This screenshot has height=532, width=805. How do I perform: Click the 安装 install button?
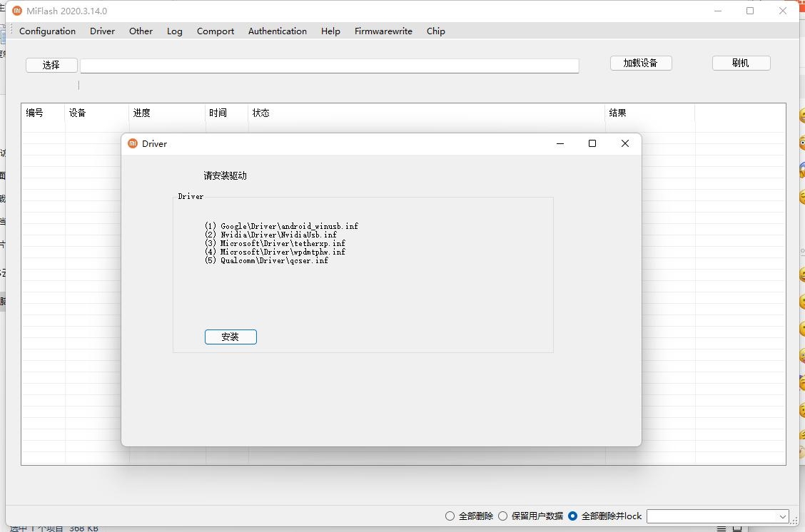pos(230,337)
